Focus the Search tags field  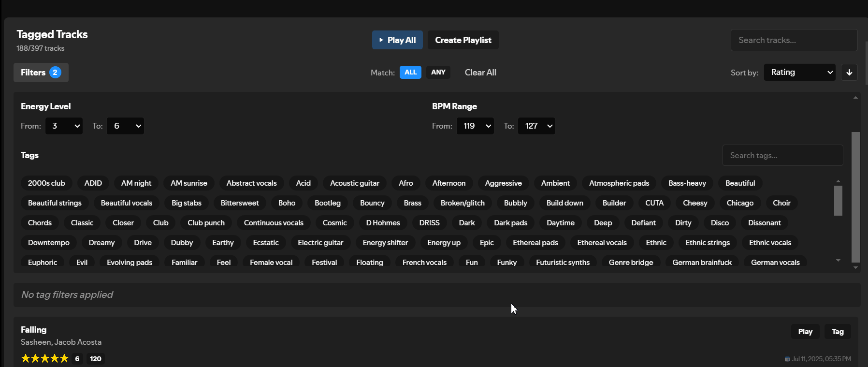pyautogui.click(x=783, y=155)
